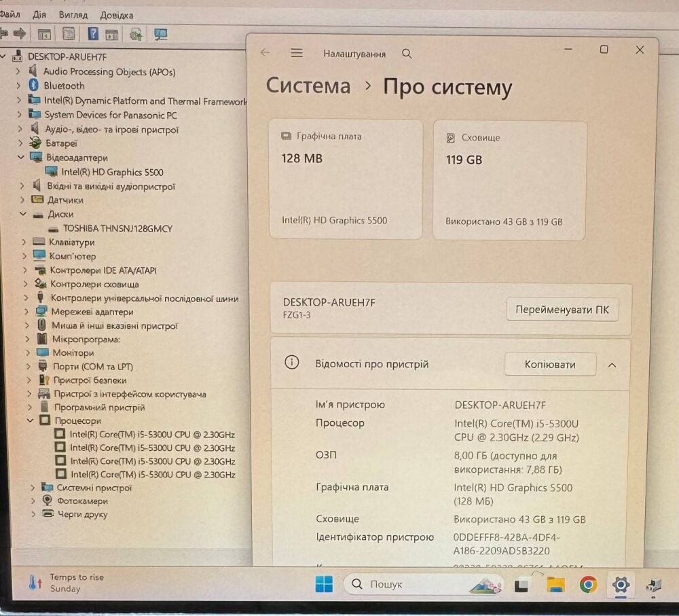
Task: Open Google Chrome from the taskbar
Action: click(588, 585)
